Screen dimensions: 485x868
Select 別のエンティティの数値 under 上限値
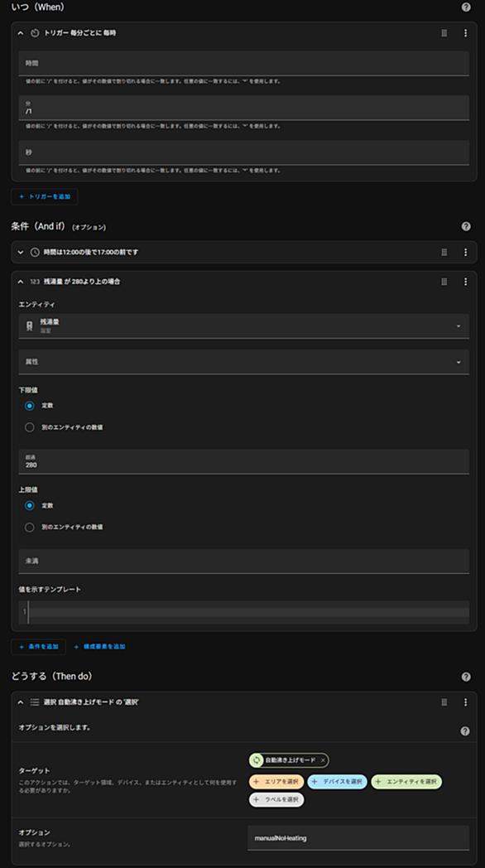(x=30, y=528)
